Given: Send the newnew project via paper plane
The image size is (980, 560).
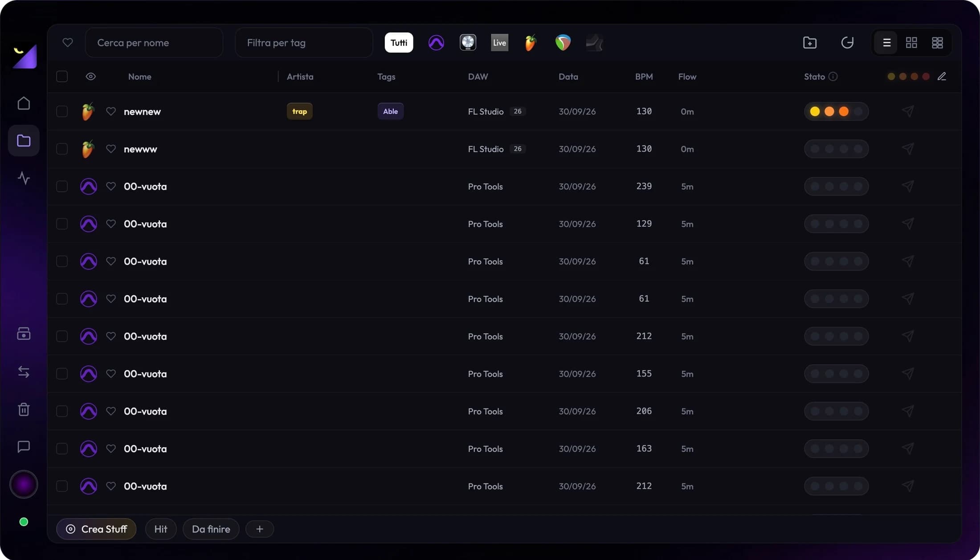Looking at the screenshot, I should coord(908,111).
